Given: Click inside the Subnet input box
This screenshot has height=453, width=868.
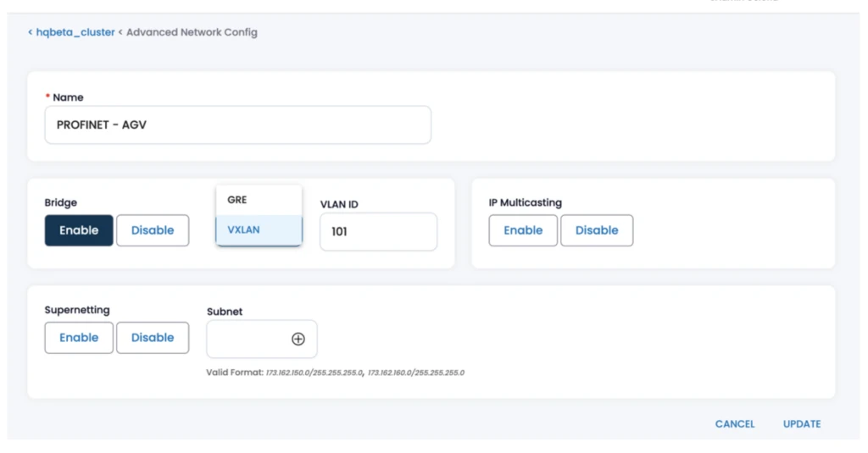Looking at the screenshot, I should click(248, 339).
